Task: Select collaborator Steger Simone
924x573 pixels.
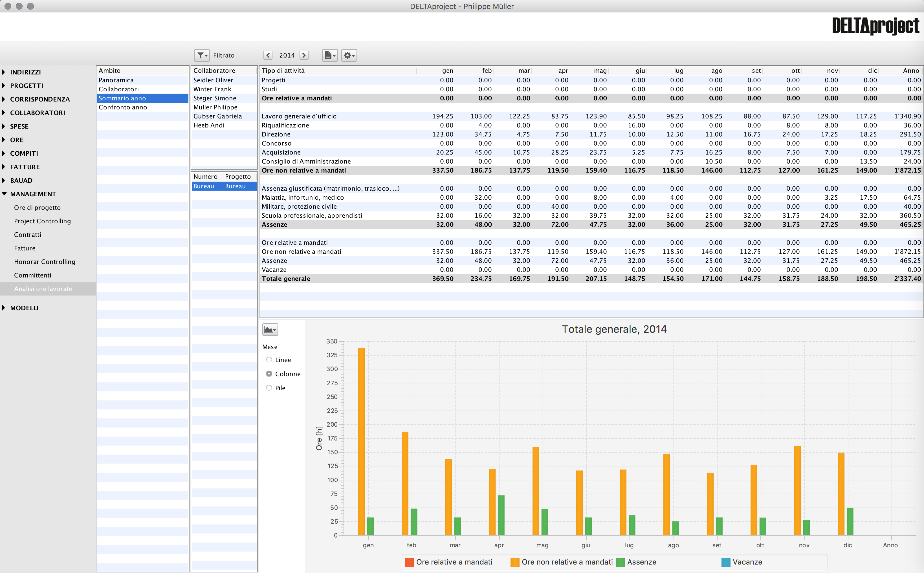Action: pos(224,98)
